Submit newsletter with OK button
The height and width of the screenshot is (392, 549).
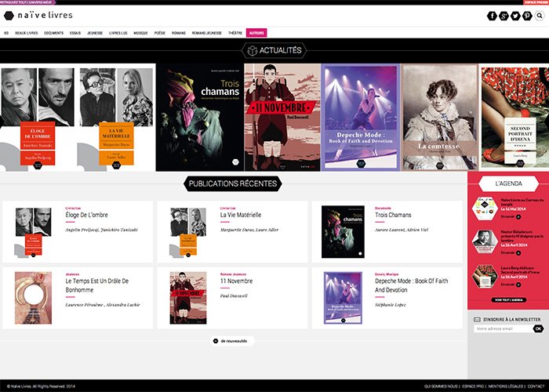538,328
